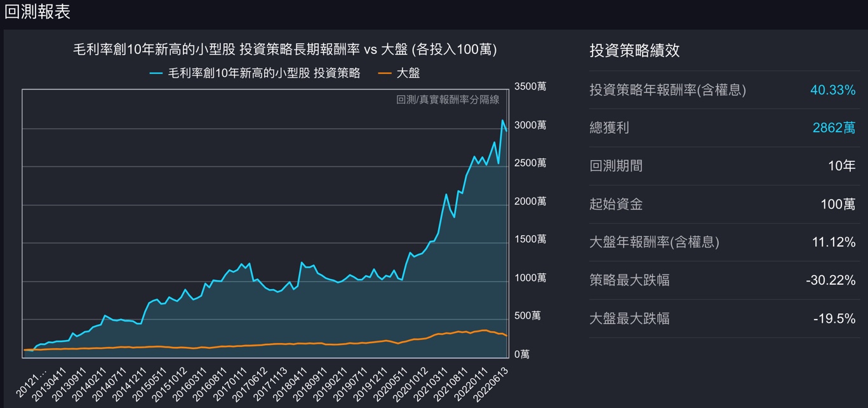The image size is (868, 408).
Task: Click the 2862萬 total profit value
Action: point(834,128)
